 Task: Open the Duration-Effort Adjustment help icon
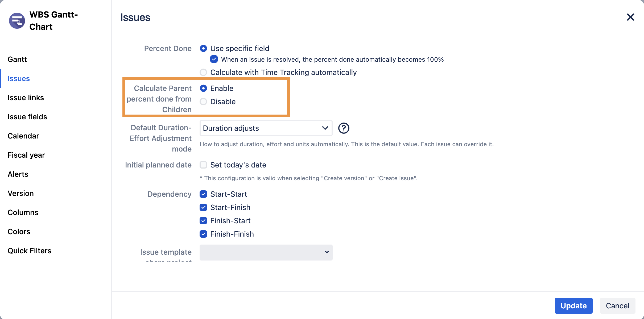(344, 128)
